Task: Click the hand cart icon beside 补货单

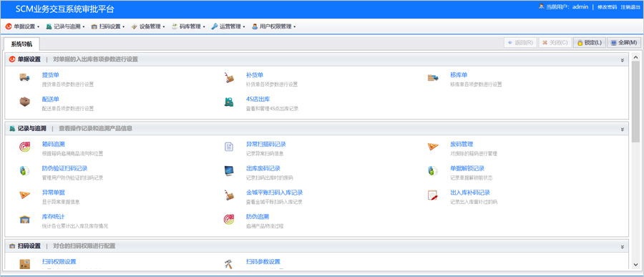Action: click(229, 77)
